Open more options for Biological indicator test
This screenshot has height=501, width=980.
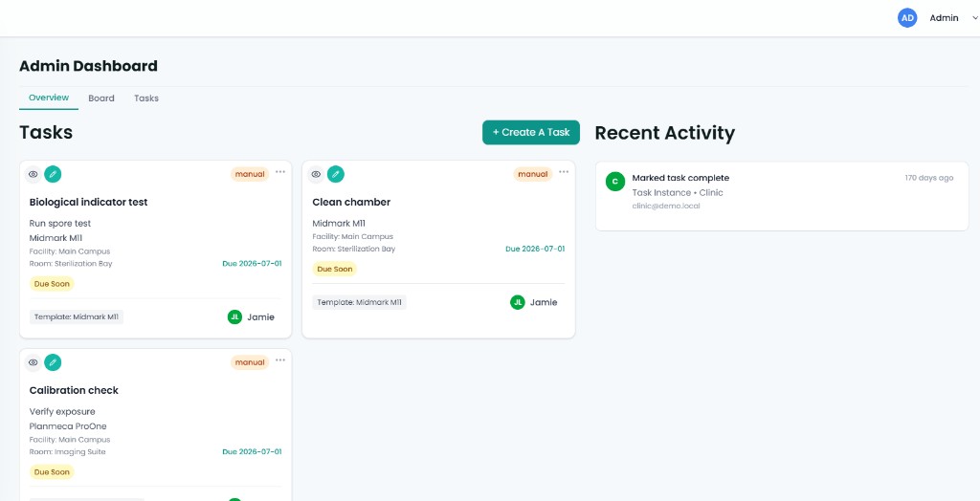[280, 172]
